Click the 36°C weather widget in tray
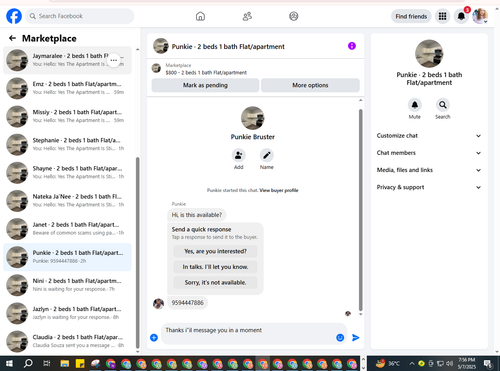500x371 pixels. (x=387, y=363)
